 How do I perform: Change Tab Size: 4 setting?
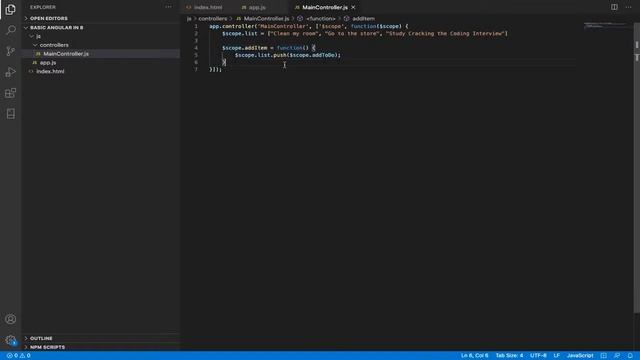point(509,356)
